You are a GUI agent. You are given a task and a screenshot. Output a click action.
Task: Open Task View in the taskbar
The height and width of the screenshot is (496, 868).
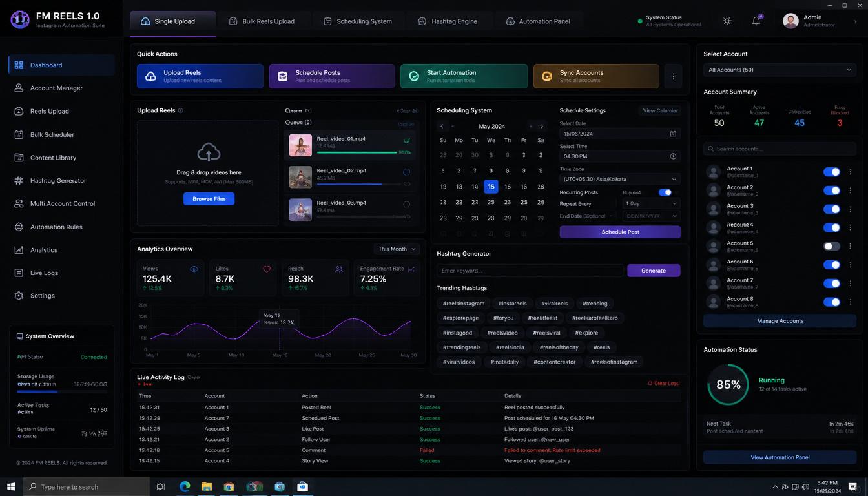coord(161,486)
